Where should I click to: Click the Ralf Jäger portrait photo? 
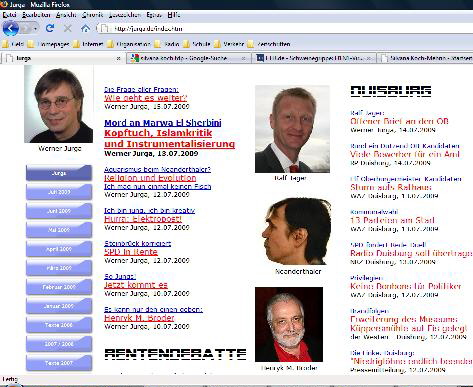pyautogui.click(x=292, y=129)
